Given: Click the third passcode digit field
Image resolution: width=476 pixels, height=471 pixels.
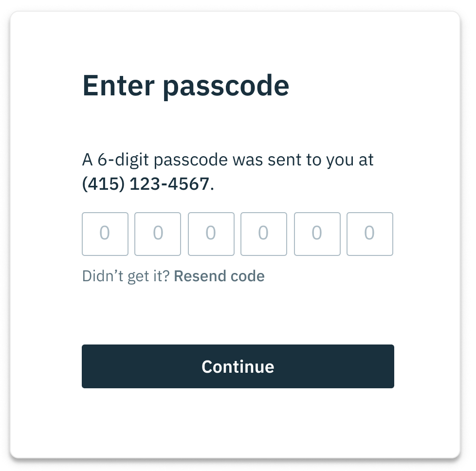Looking at the screenshot, I should (211, 234).
